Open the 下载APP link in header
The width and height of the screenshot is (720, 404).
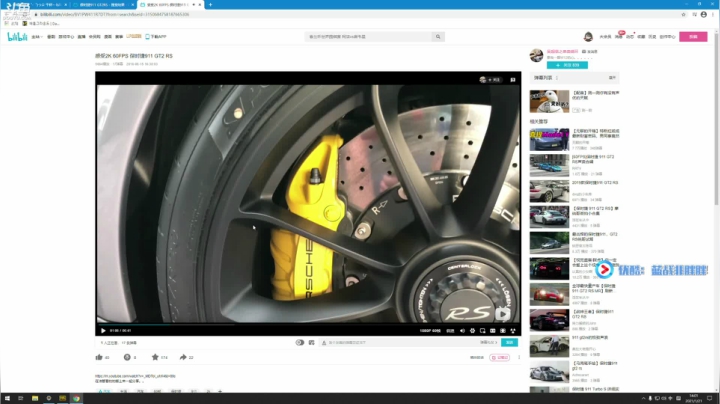(156, 37)
